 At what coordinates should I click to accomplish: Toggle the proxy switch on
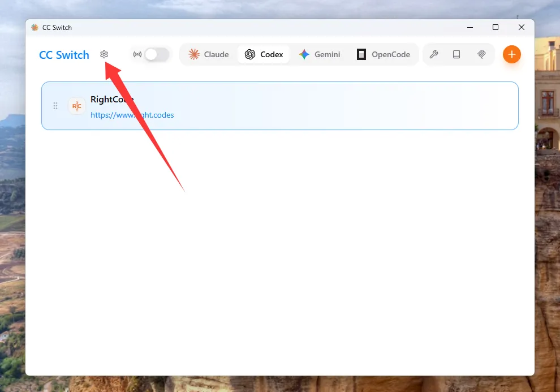coord(157,54)
